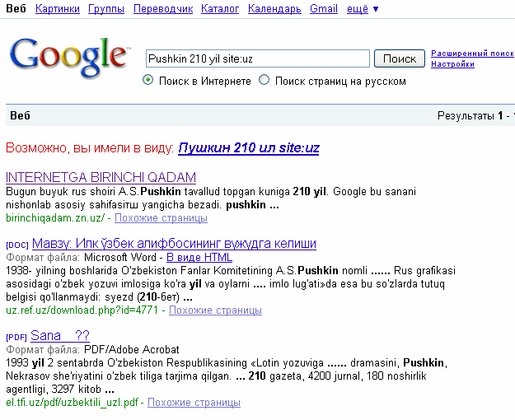Screen dimensions: 515x420
Task: Click suggestion Пушкин 210 ил site:uz
Action: [249, 147]
